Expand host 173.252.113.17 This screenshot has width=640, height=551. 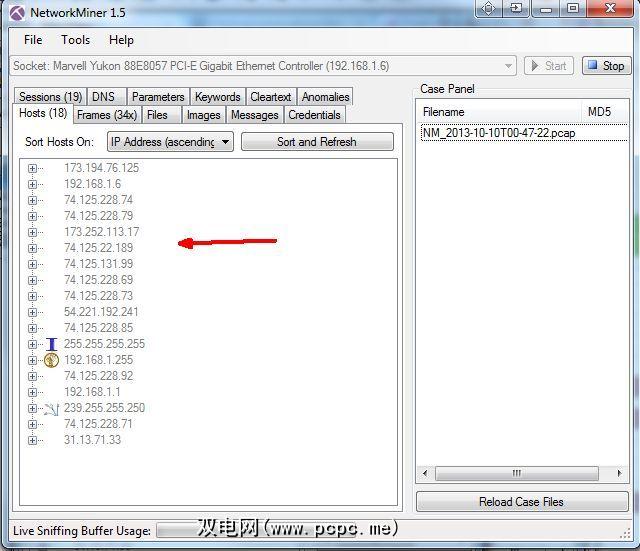[32, 232]
